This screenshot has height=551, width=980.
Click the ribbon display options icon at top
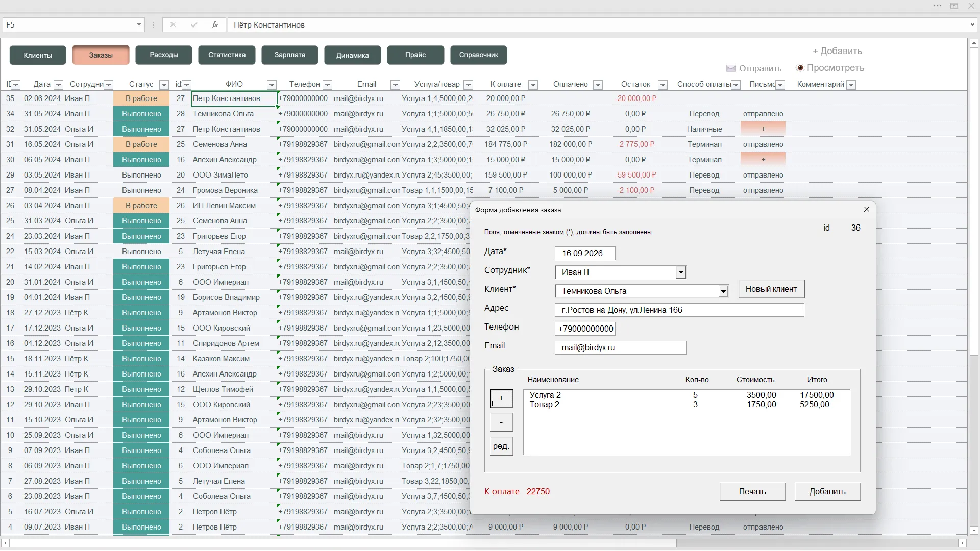click(954, 6)
